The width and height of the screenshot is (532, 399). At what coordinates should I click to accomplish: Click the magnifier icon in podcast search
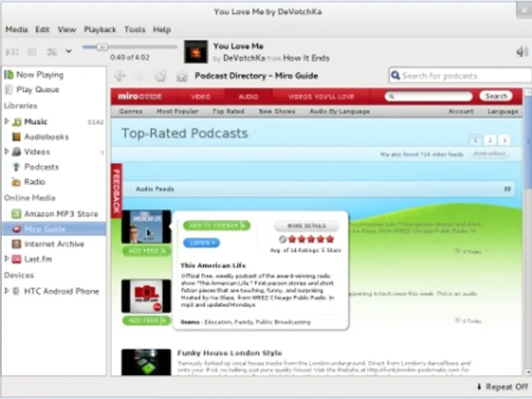coord(395,75)
